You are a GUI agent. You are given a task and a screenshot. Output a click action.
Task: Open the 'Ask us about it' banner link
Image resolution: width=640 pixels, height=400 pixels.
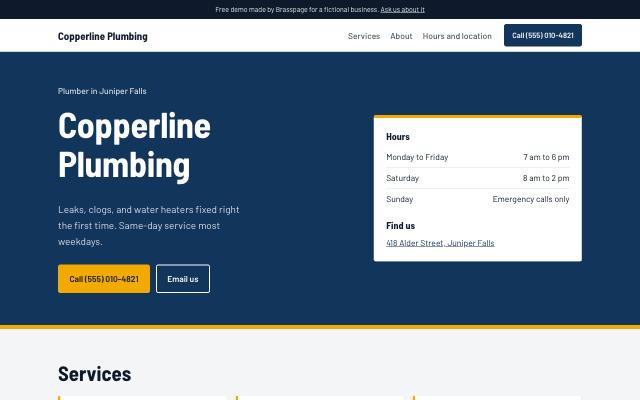click(402, 9)
